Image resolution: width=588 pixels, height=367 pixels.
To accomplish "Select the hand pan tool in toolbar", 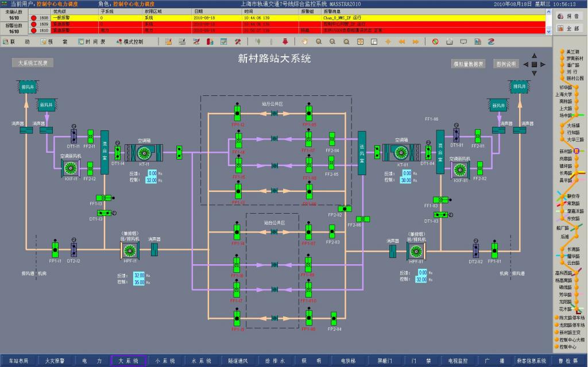I will 304,42.
